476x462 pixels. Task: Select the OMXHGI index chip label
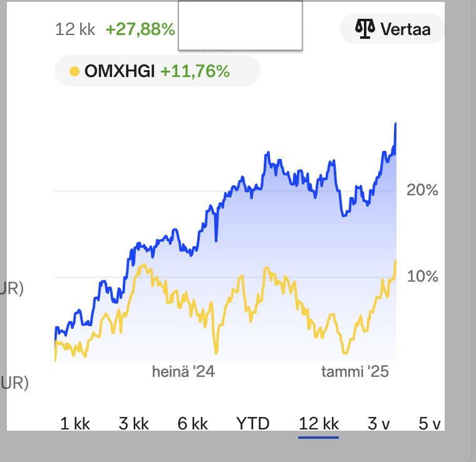pos(120,71)
